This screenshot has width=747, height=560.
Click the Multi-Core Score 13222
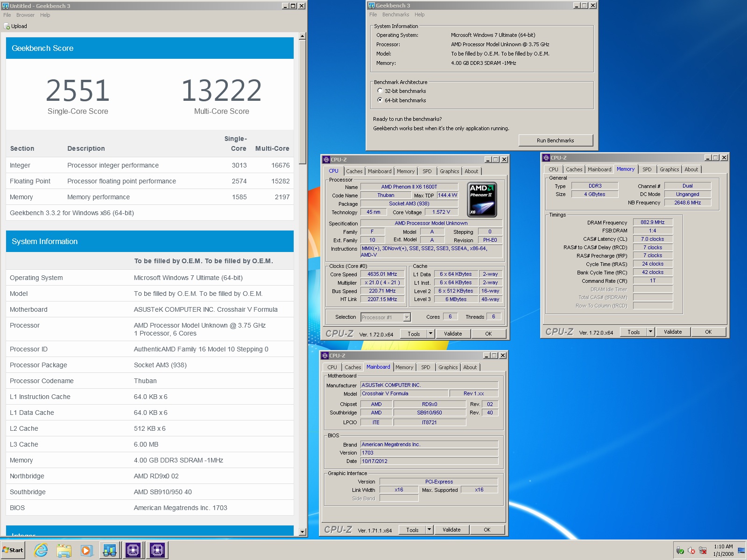coord(221,91)
